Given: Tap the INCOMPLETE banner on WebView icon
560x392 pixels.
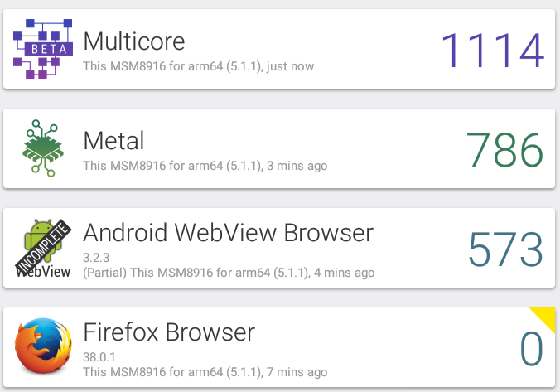Looking at the screenshot, I should point(43,248).
